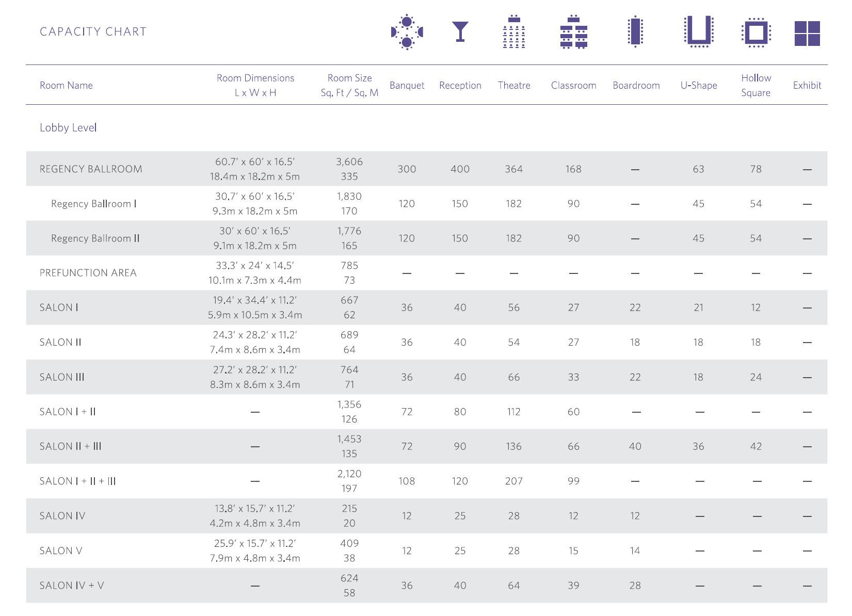
Task: Click the U-Shape seating layout icon
Action: (699, 32)
